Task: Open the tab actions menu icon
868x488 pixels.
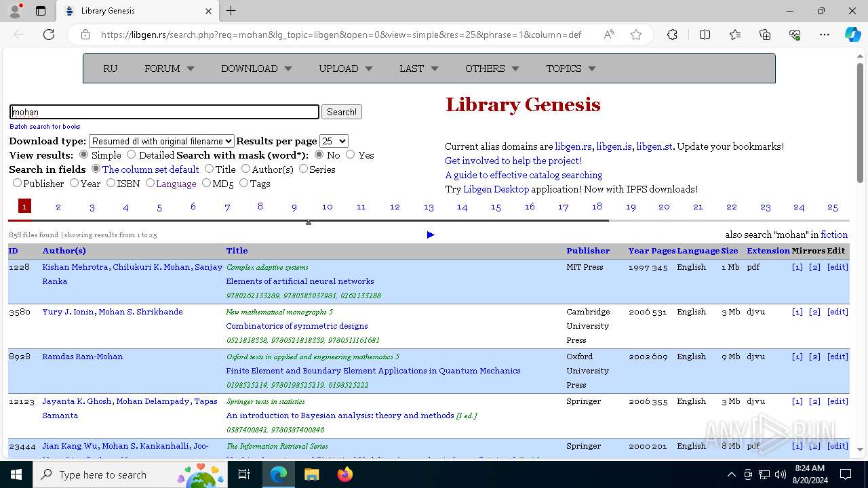Action: click(x=41, y=11)
